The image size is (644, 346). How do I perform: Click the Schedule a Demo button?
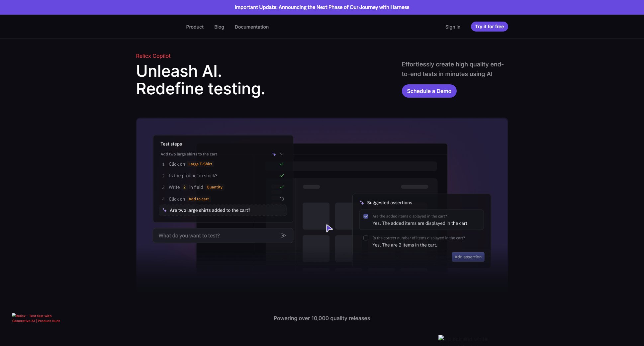pyautogui.click(x=429, y=91)
